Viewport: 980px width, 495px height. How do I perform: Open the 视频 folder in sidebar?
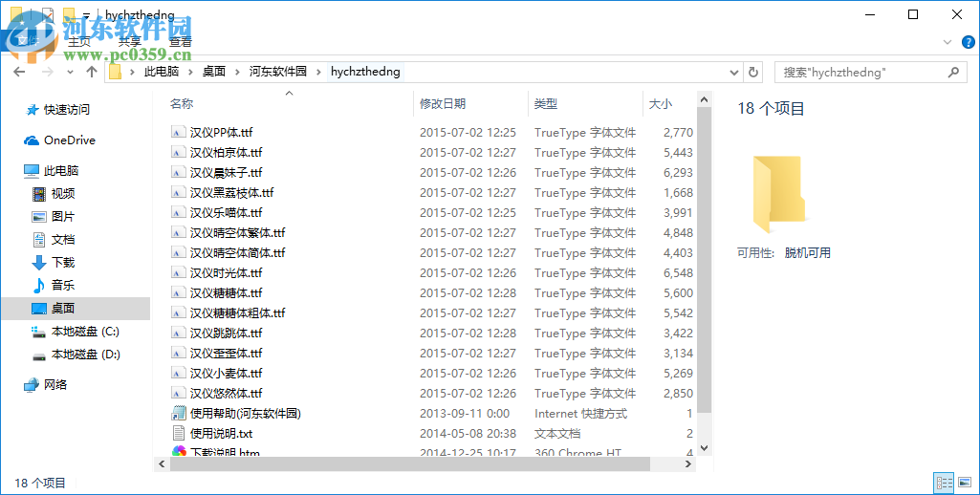tap(54, 194)
